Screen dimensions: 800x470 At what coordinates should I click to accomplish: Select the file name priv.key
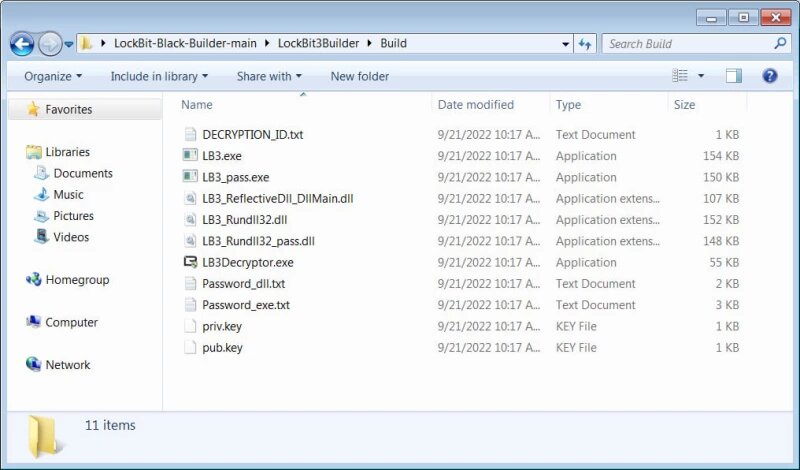pos(222,327)
